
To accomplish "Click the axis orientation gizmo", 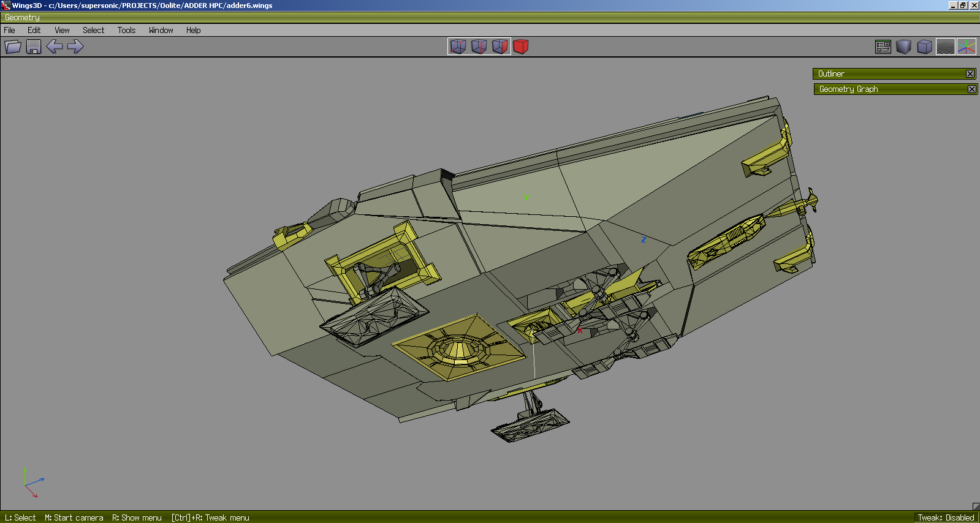I will click(33, 483).
